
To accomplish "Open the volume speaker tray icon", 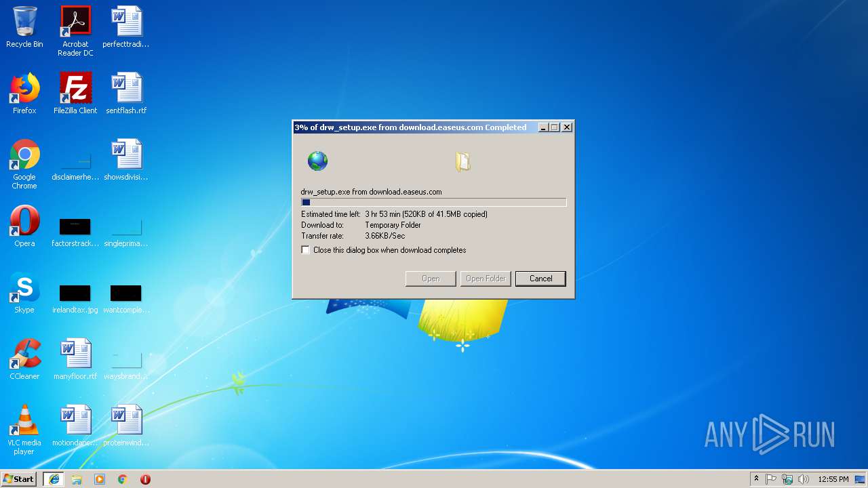I will (804, 479).
